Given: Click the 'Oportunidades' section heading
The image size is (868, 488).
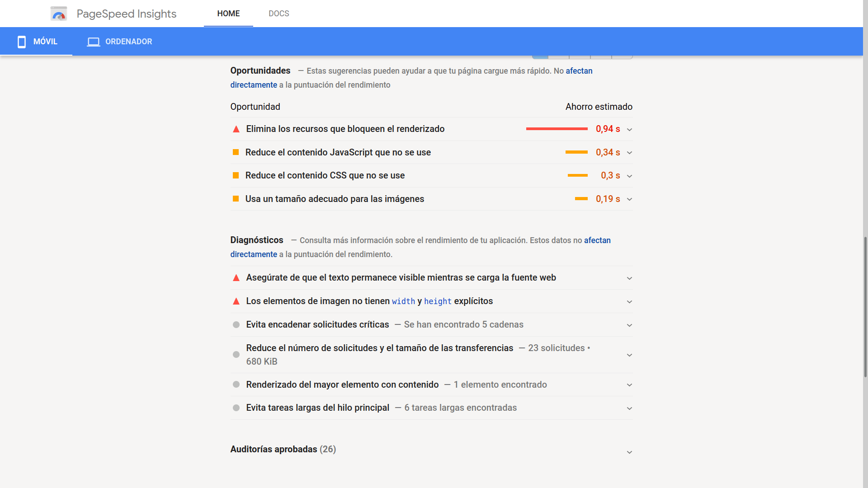Looking at the screenshot, I should coord(260,70).
